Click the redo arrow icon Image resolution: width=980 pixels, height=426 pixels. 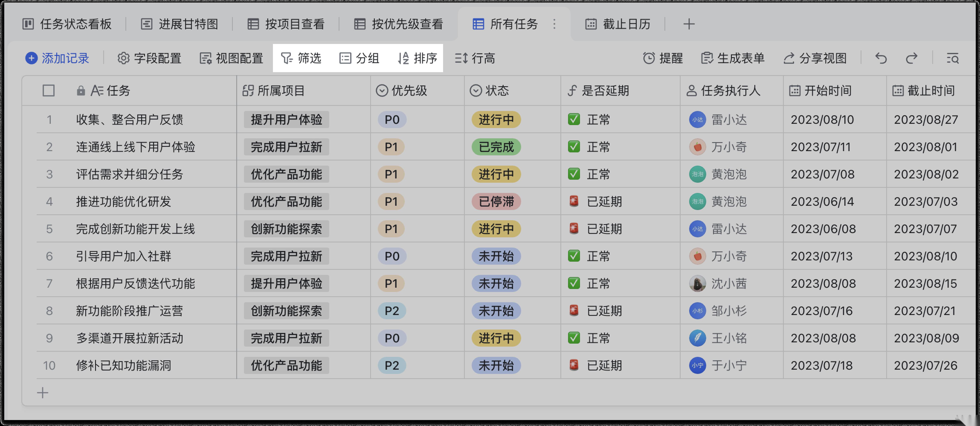(x=912, y=58)
